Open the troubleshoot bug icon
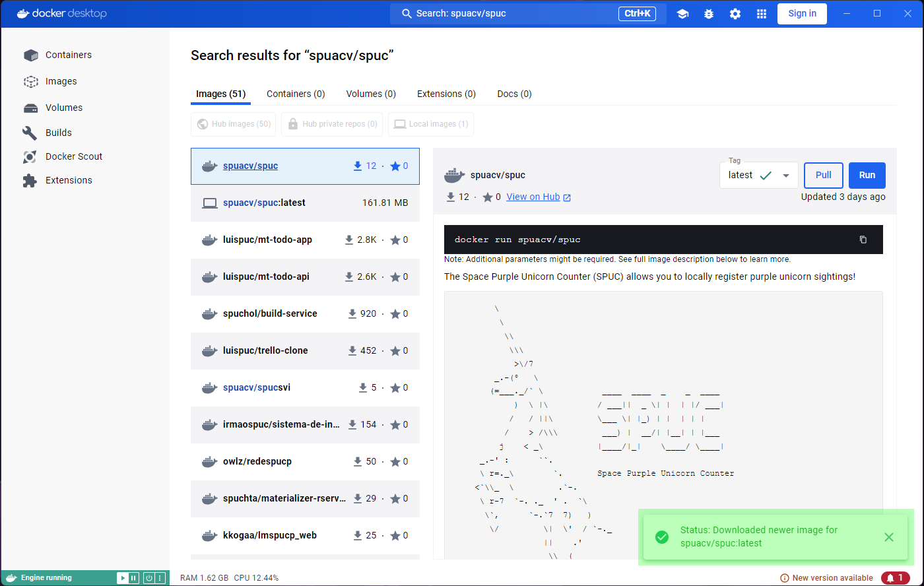Screen dimensions: 924x586 pyautogui.click(x=709, y=14)
